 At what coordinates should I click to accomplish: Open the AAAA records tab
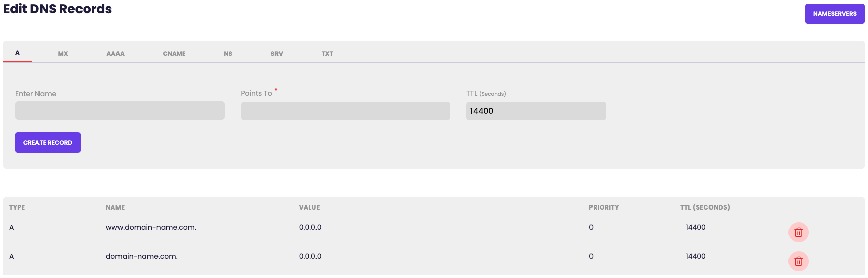115,54
